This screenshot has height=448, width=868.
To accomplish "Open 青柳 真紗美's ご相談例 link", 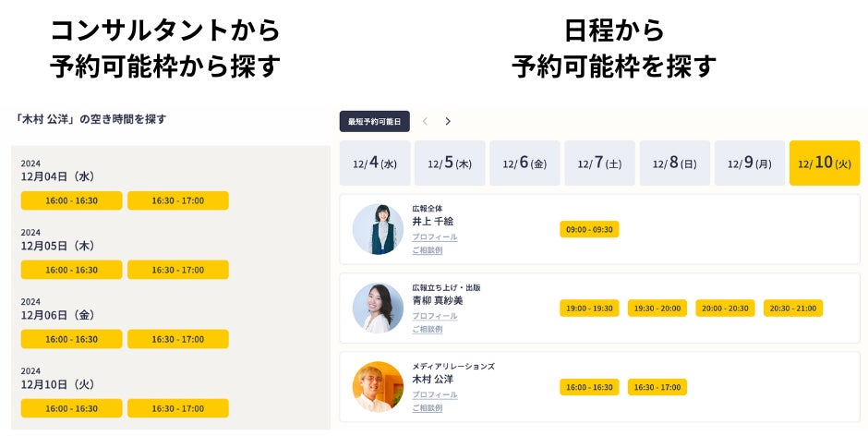I will (x=427, y=329).
